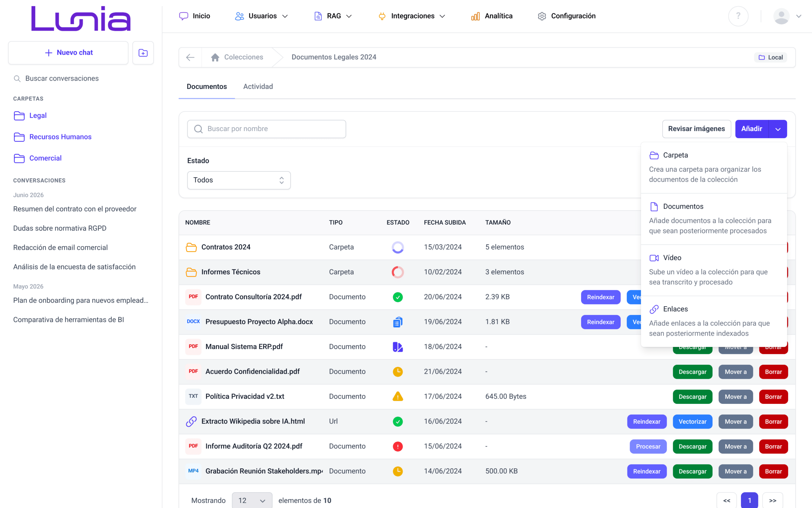Click the clipboard status icon of Presupuesto Proyecto Alpha.docx

pos(398,322)
